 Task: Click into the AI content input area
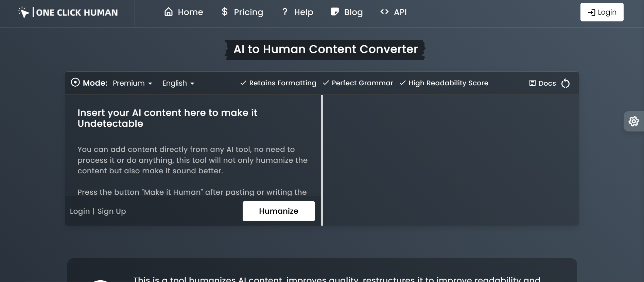click(x=193, y=145)
